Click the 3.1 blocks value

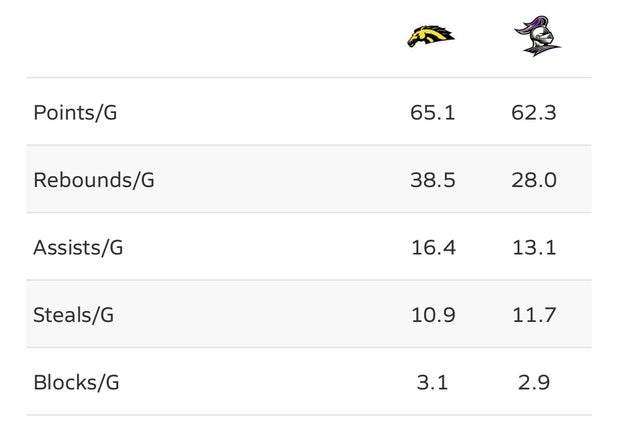(432, 383)
